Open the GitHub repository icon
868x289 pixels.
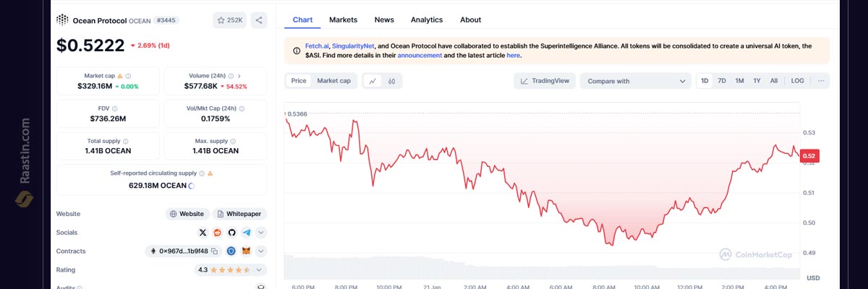[x=231, y=233]
